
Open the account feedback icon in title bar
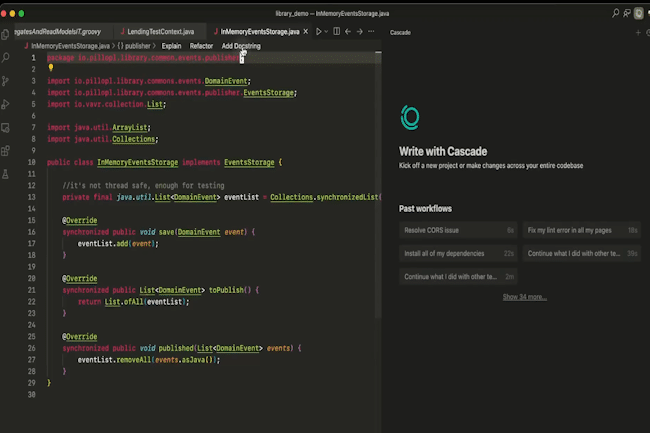pos(627,13)
